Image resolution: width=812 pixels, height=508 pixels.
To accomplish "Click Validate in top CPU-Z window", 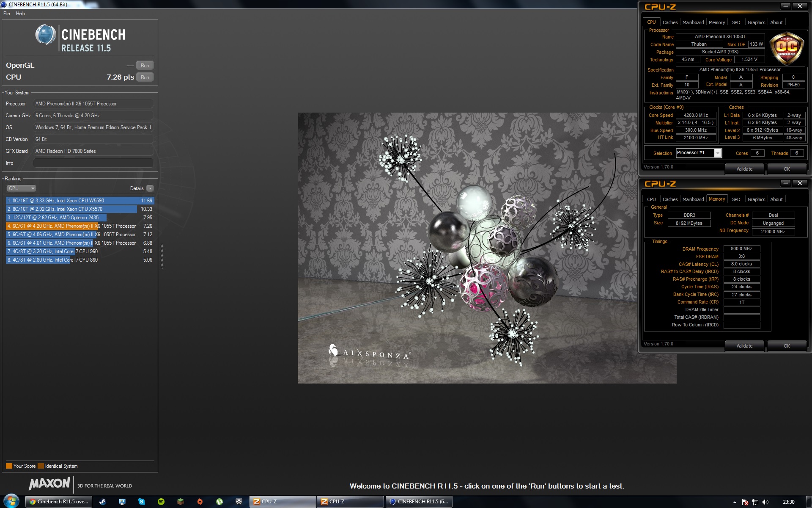I will 744,169.
